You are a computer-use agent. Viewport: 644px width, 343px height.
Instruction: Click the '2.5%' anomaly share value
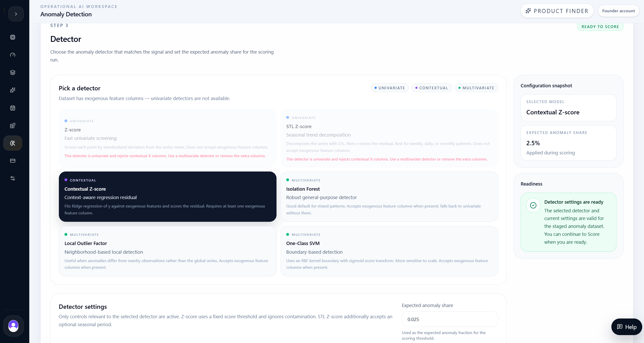(x=533, y=143)
